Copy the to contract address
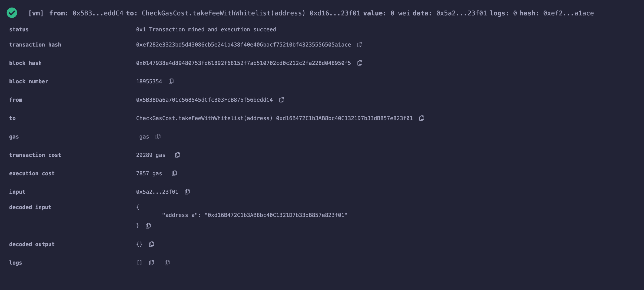 (x=421, y=118)
